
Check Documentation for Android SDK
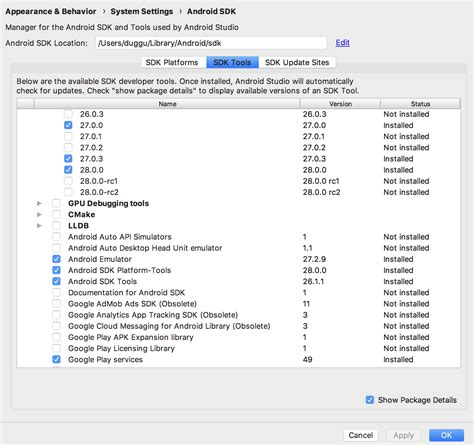pos(56,292)
